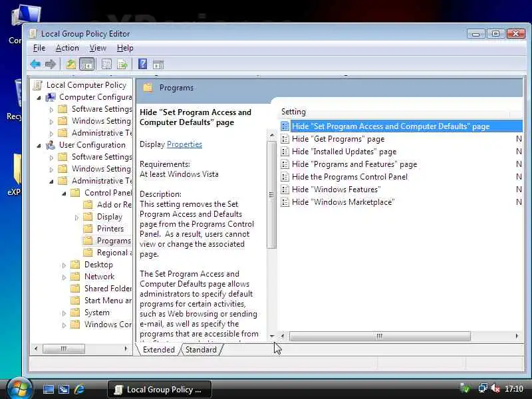Expand the Network tree node
Image resolution: width=532 pixels, height=399 pixels.
64,277
